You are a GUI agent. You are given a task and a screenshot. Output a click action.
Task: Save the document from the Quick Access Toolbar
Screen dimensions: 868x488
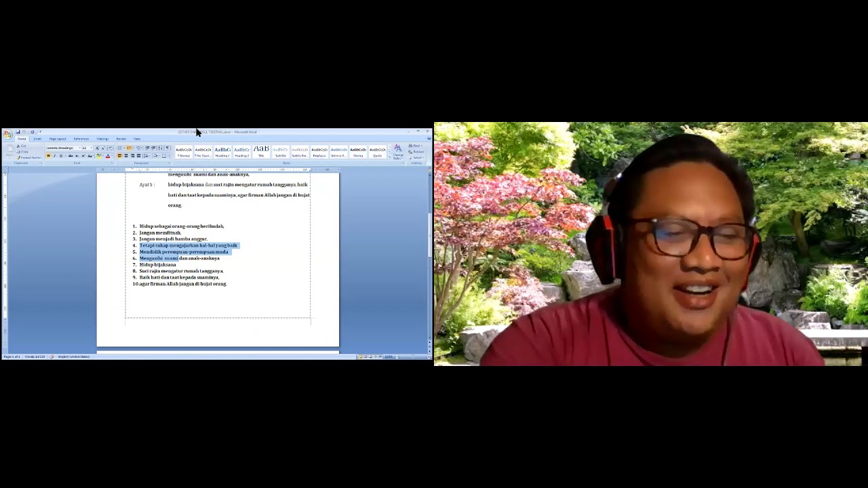[18, 132]
